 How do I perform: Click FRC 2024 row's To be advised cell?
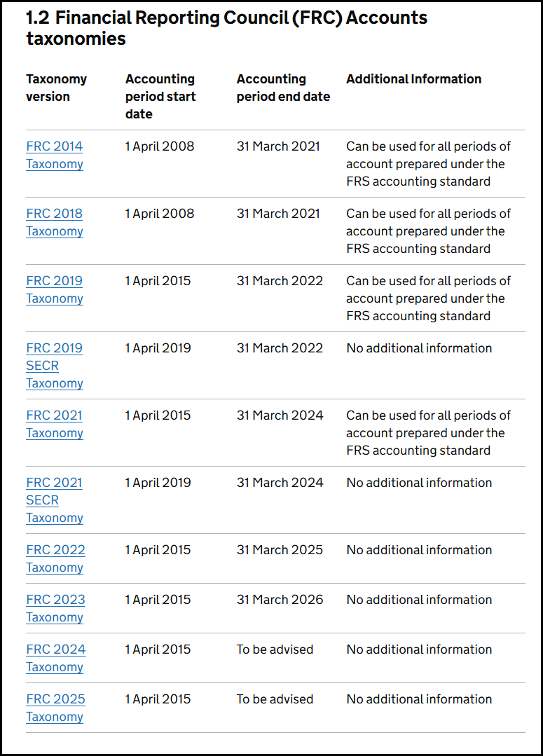(275, 650)
